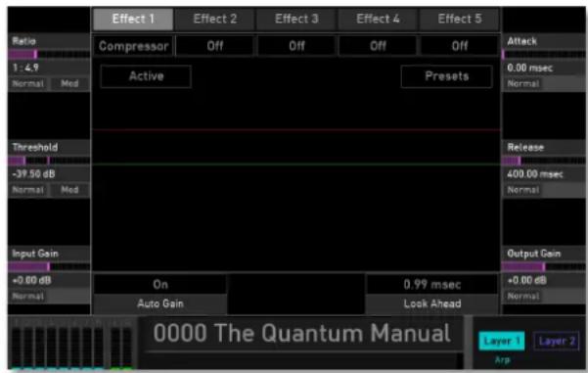Adjust the Input Gain slider
Viewport: 588px width, 373px height.
pos(49,267)
